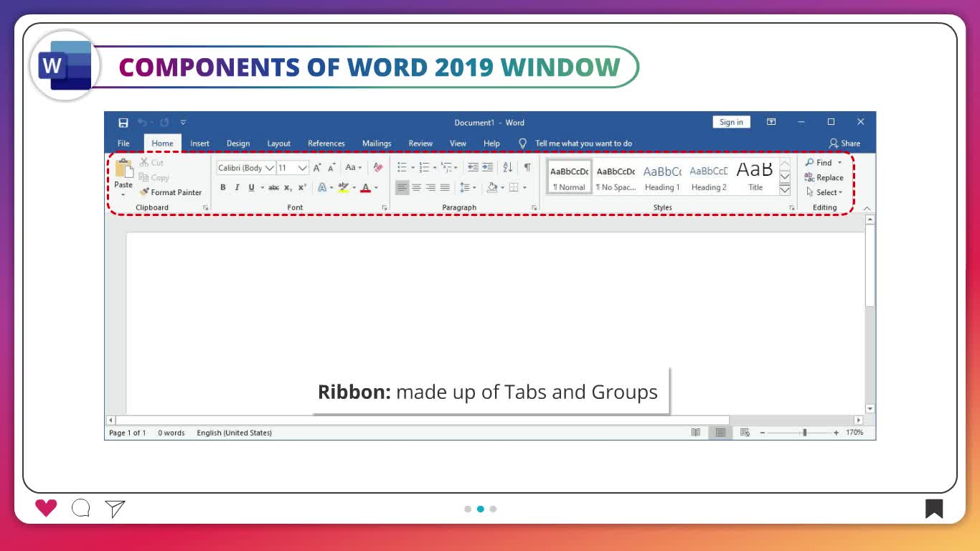Select Align Right

pyautogui.click(x=430, y=188)
